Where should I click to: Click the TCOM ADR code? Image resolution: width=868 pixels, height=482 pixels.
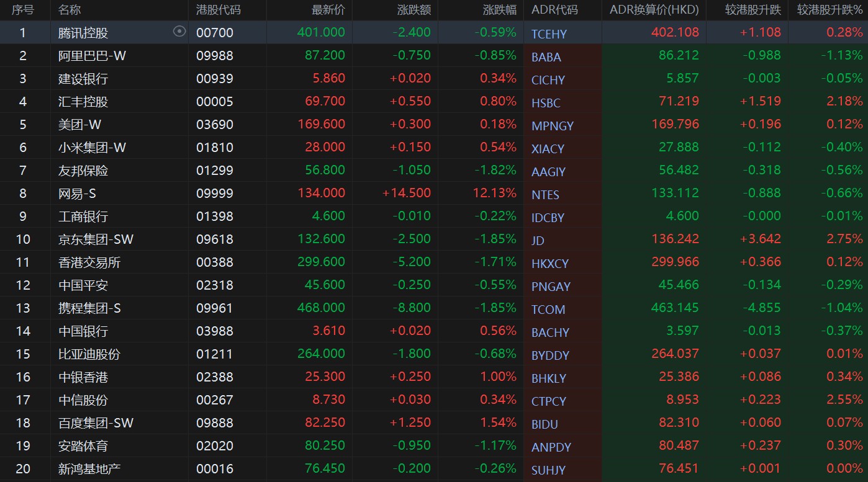pyautogui.click(x=548, y=310)
